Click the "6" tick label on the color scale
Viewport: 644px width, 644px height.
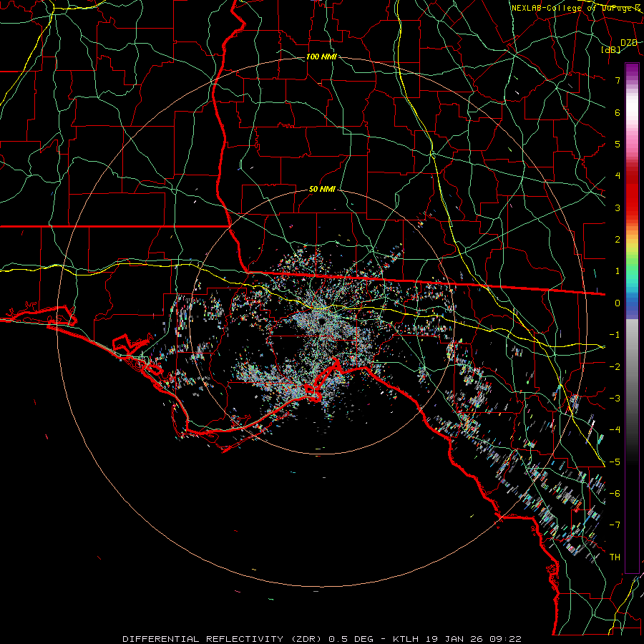click(618, 112)
